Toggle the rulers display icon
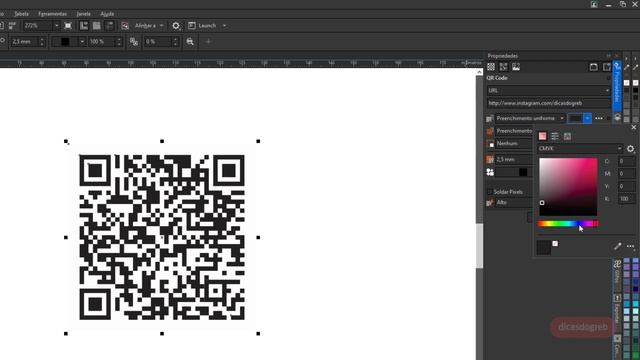 [x=84, y=26]
